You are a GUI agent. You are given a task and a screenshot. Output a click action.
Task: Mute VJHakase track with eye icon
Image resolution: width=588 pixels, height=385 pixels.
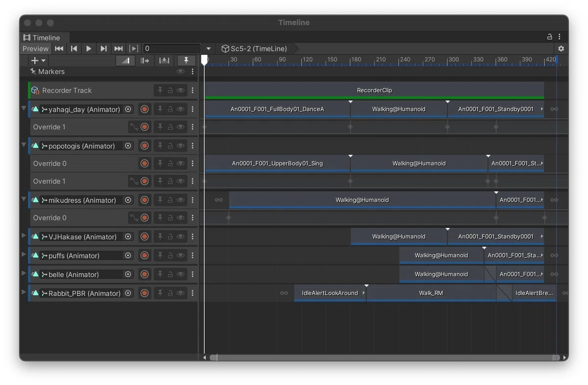[x=180, y=237]
